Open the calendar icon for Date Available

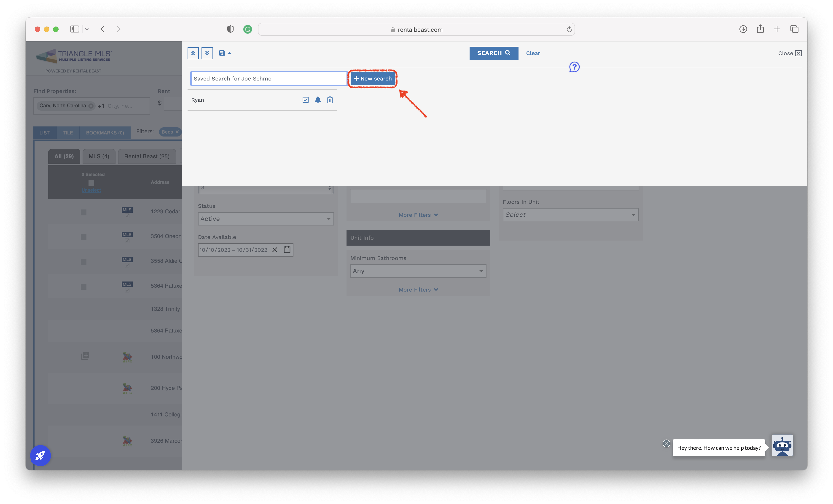287,249
